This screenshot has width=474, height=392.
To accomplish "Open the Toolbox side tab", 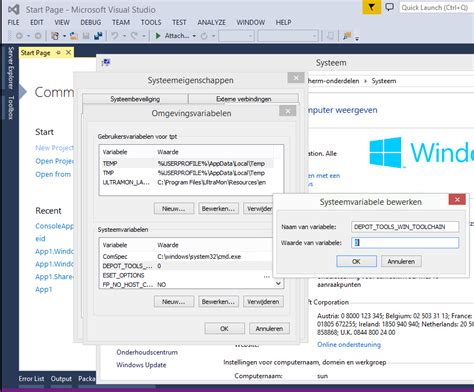I will (x=11, y=107).
